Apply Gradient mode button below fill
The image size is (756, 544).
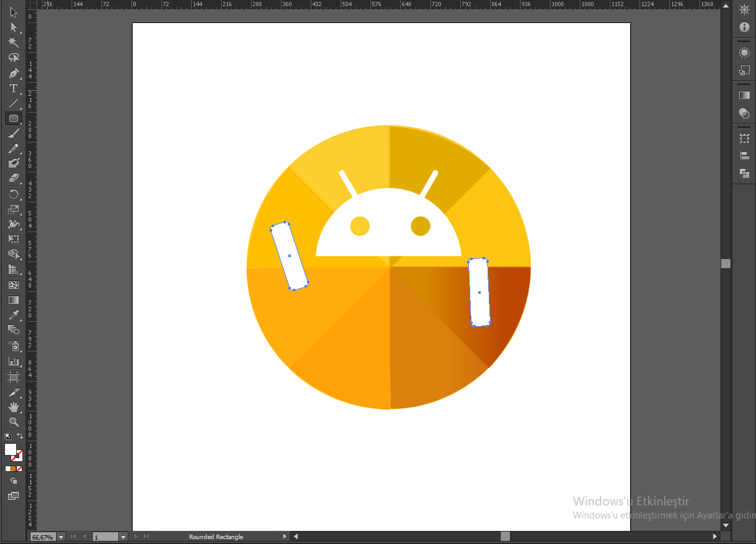click(x=14, y=469)
